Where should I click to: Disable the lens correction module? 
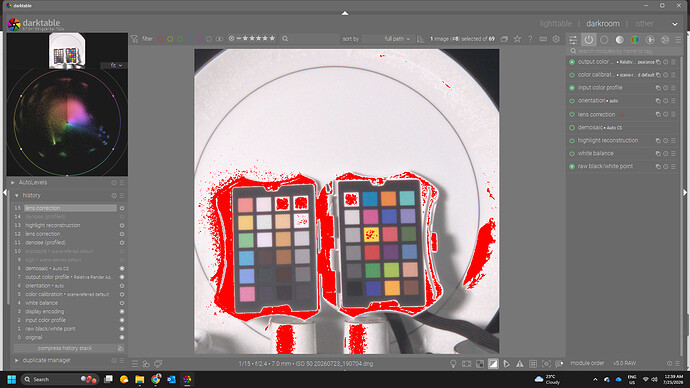click(x=572, y=114)
